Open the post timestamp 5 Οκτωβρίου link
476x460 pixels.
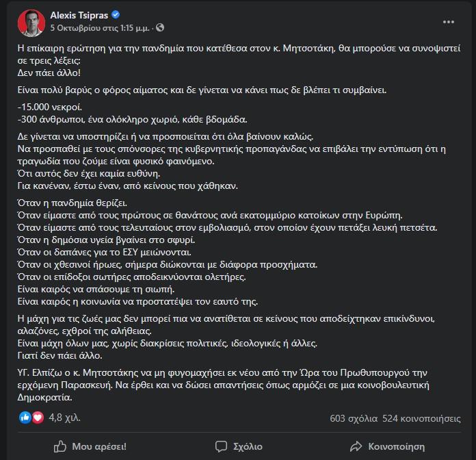(100, 28)
